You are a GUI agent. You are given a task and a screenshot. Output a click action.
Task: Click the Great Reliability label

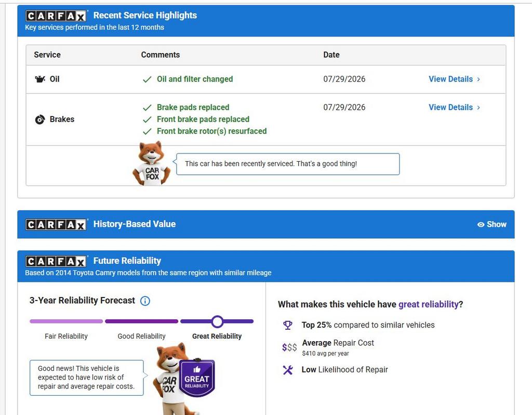(x=217, y=336)
